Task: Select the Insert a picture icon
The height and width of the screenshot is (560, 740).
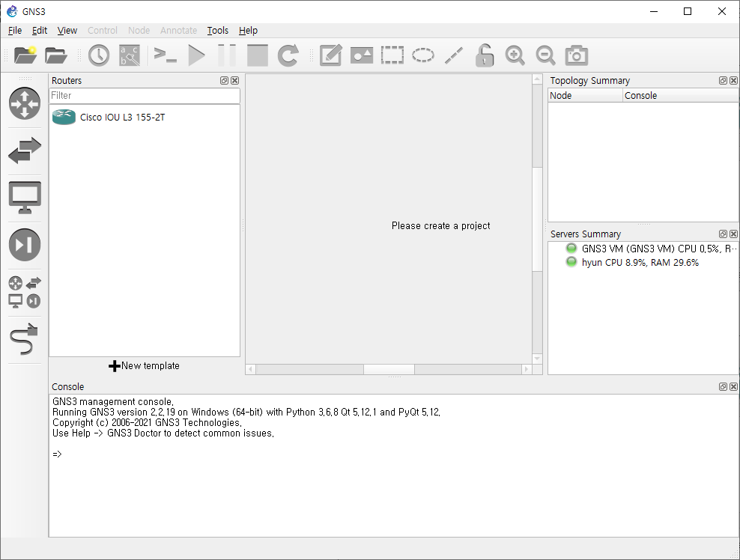Action: click(362, 55)
